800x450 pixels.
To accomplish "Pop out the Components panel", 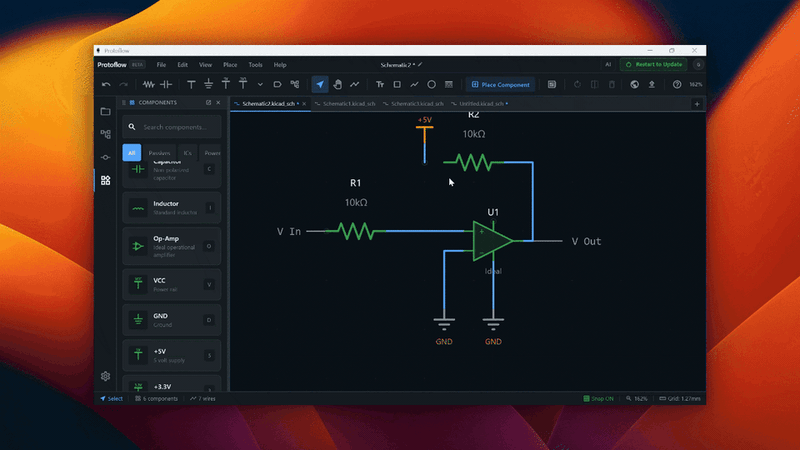I will pos(208,103).
